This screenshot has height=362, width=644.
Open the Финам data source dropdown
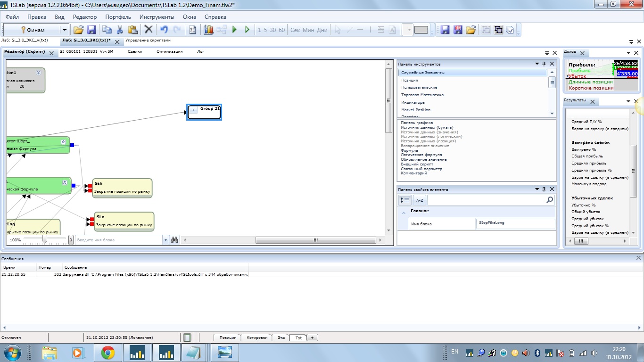coord(65,30)
